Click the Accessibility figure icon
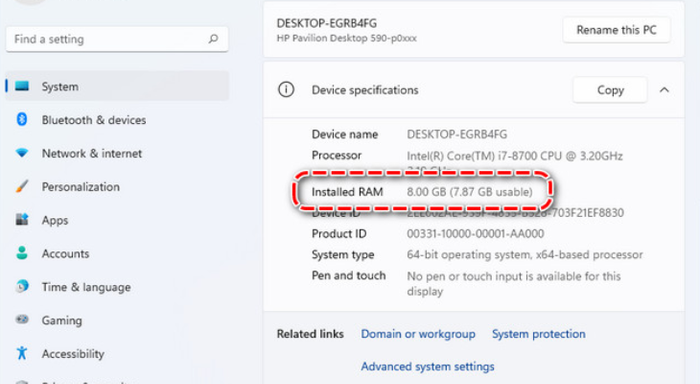 22,353
